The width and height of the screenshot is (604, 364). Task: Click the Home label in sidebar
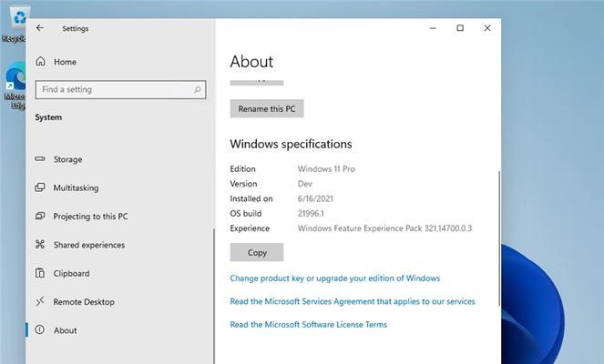click(x=65, y=62)
